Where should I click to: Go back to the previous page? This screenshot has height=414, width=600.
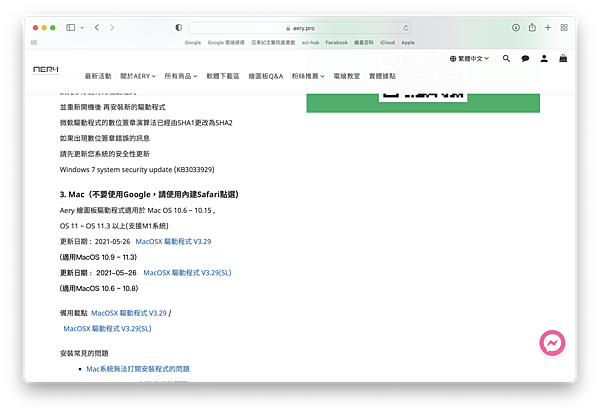(97, 28)
